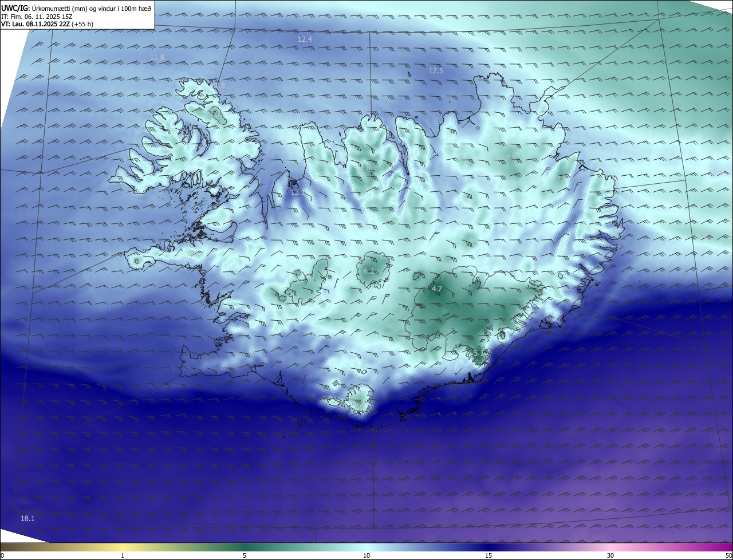Click the 'VT: Lau. 08.11.2025 22Z (+55 h)' line
The width and height of the screenshot is (733, 560).
(48, 24)
